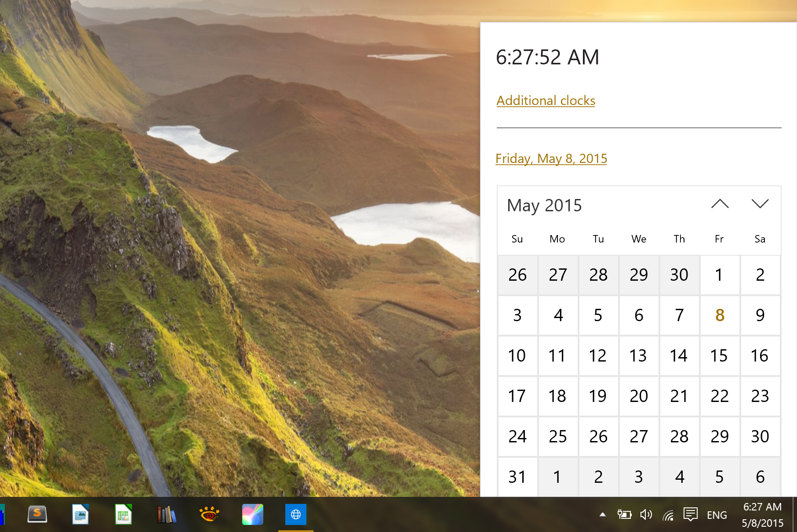Select May 31 at the calendar bottom

(x=517, y=477)
